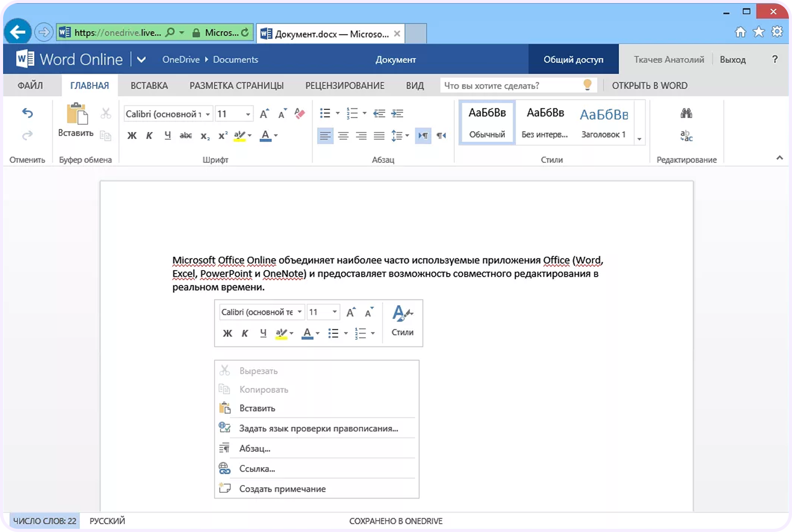This screenshot has width=792, height=532.
Task: Go back using the browser back arrow
Action: (x=18, y=32)
